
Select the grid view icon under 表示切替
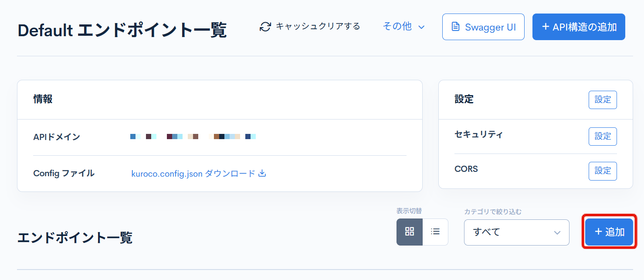tap(409, 232)
